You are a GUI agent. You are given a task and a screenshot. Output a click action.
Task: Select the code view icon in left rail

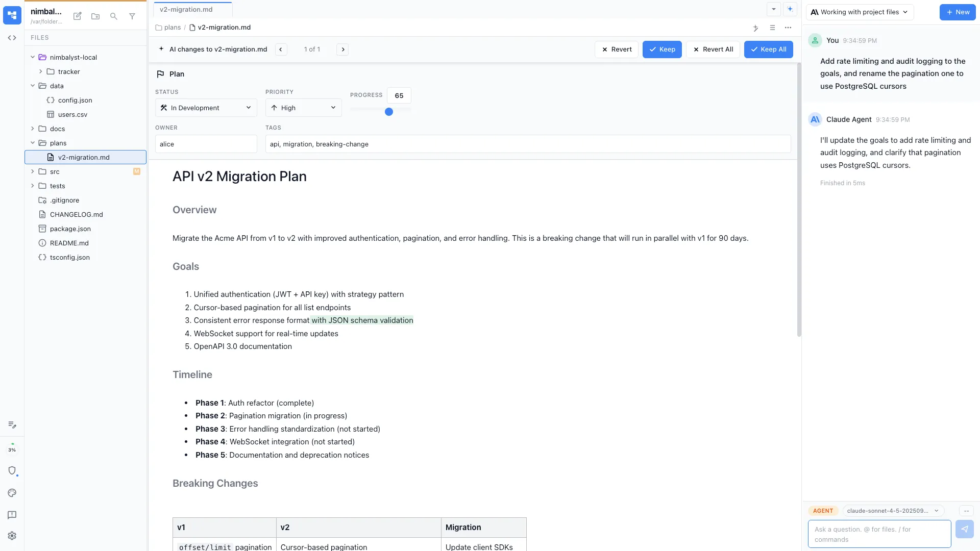click(12, 37)
